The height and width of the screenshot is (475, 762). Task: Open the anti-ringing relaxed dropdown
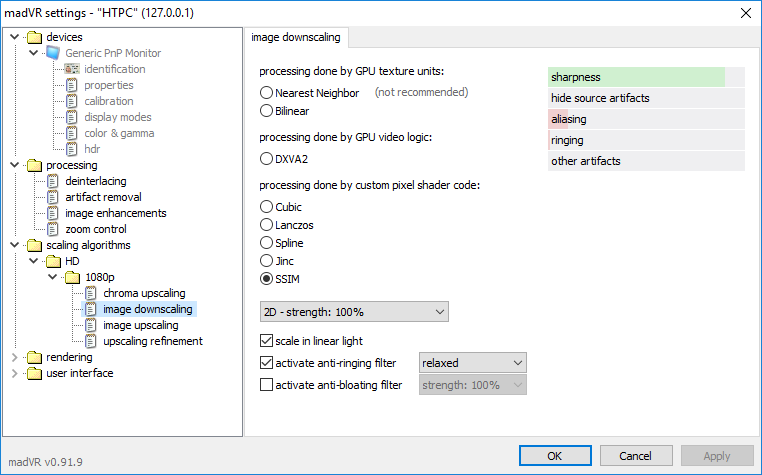472,363
